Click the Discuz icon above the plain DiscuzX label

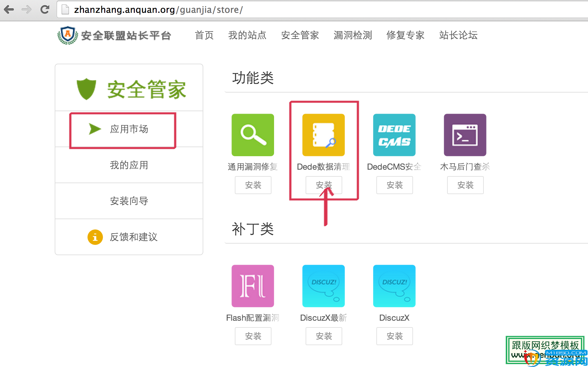(x=394, y=286)
